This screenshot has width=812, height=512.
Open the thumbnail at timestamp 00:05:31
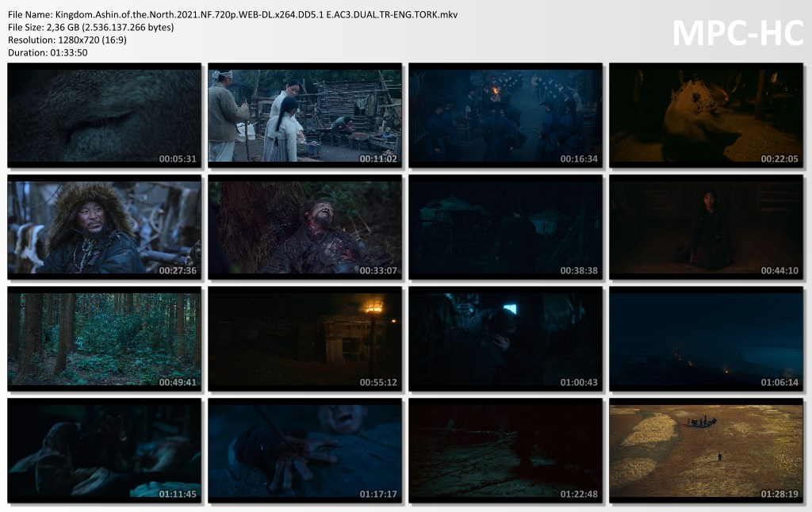[105, 116]
